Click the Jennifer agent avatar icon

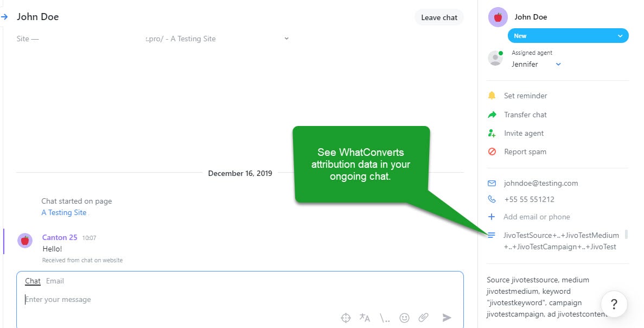pyautogui.click(x=495, y=58)
